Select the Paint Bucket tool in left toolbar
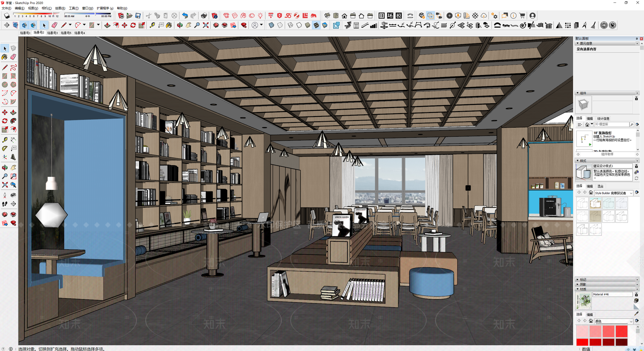 click(5, 57)
